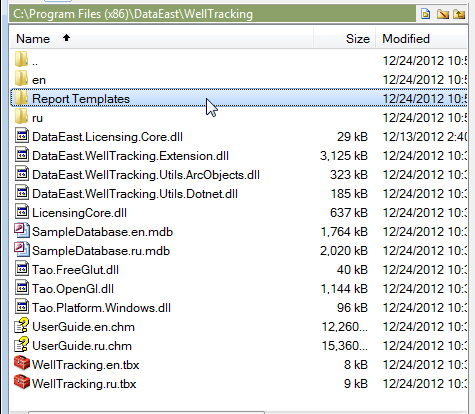Sort by the Modified column header
Image resolution: width=475 pixels, height=414 pixels.
pos(422,39)
